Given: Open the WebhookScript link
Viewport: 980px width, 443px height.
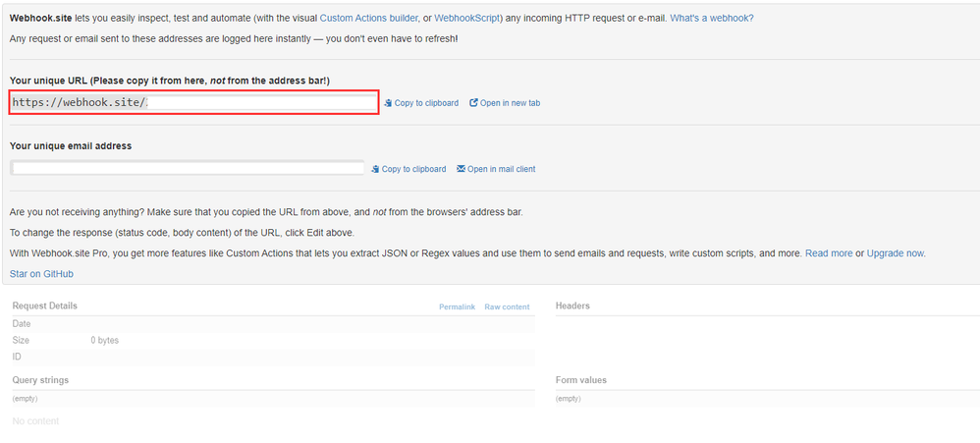Looking at the screenshot, I should pyautogui.click(x=466, y=18).
